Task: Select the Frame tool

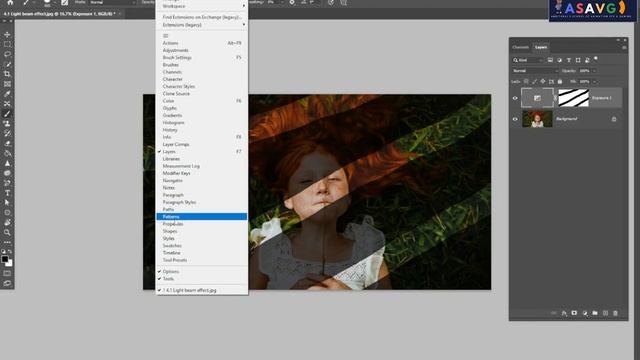Action: point(7,84)
